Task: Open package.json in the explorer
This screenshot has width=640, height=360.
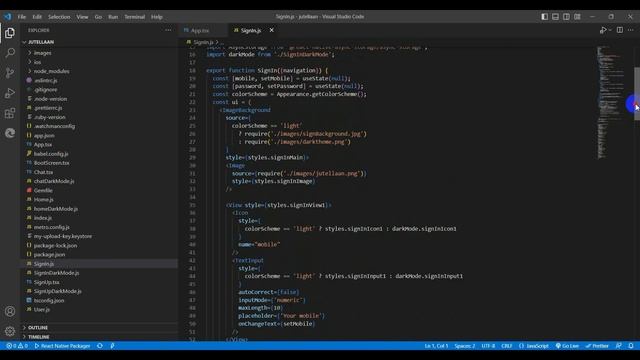Action: [49, 255]
